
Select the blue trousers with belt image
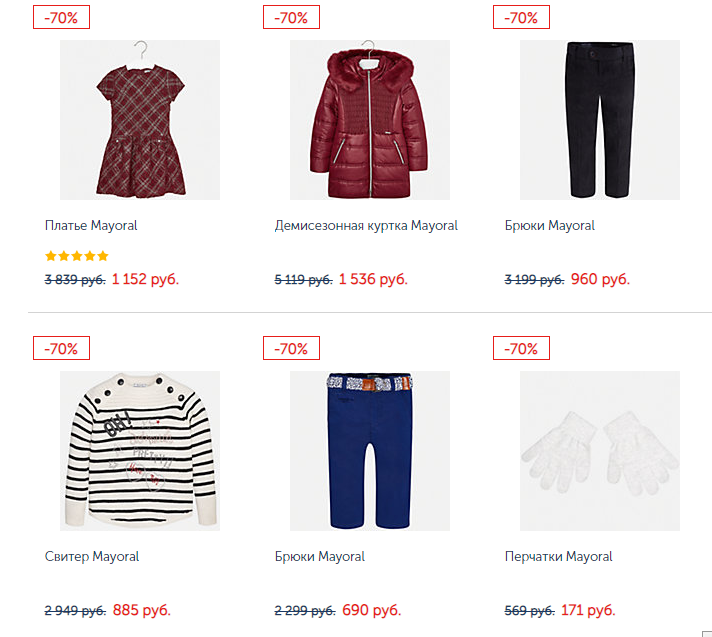tap(369, 451)
